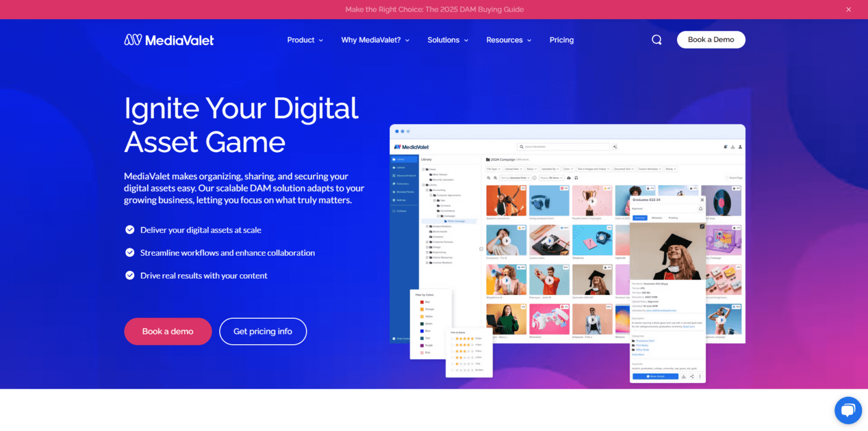Open the Solutions dropdown menu
868x431 pixels.
tap(448, 40)
